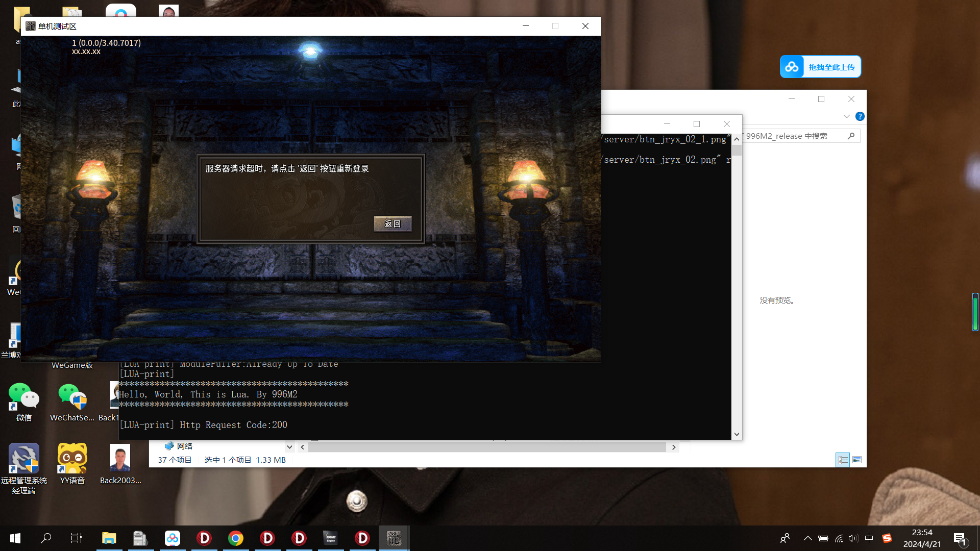
Task: Select the 远程管理系统经理端 desktop icon
Action: [24, 469]
